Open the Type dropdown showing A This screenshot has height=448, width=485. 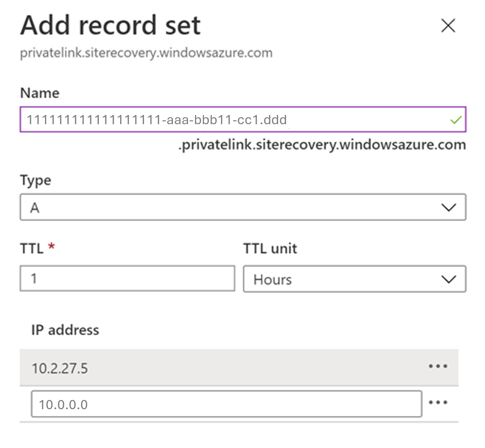(243, 207)
